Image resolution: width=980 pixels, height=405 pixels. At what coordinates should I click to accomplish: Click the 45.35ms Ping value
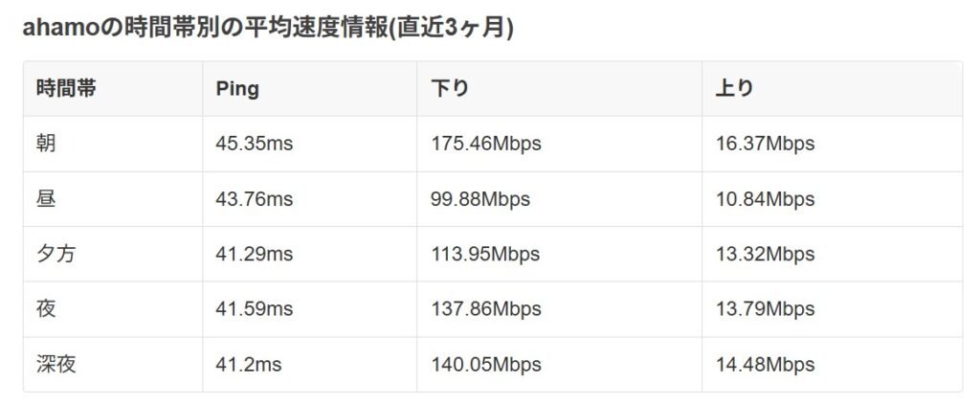tap(255, 144)
